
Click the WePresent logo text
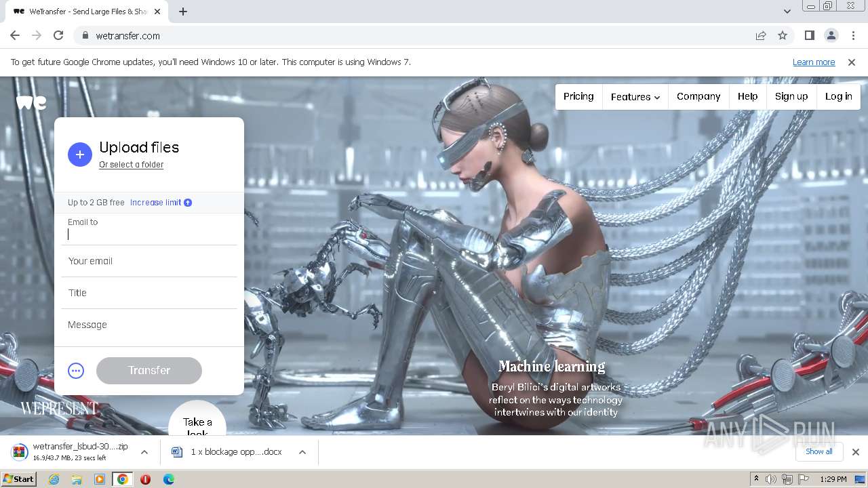(60, 409)
